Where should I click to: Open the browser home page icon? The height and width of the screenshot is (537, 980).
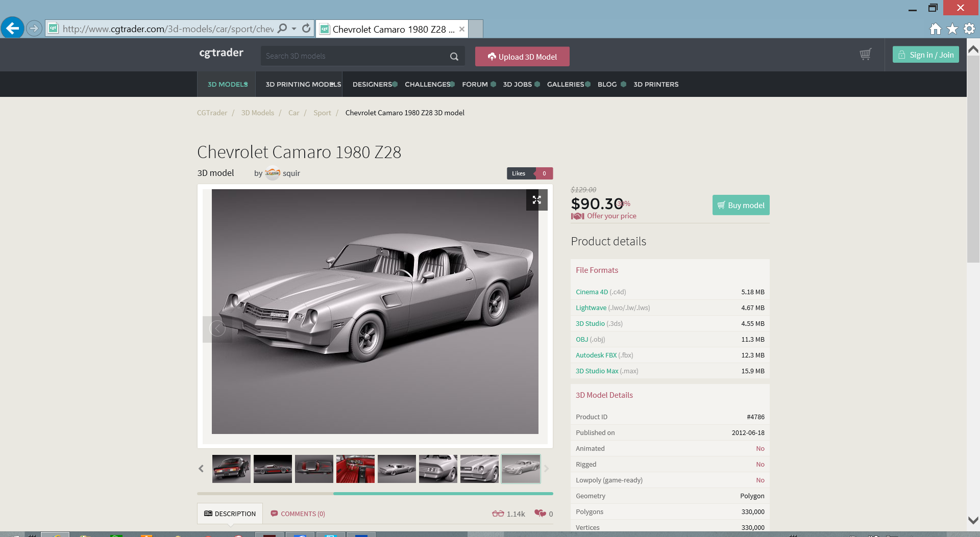click(x=935, y=29)
